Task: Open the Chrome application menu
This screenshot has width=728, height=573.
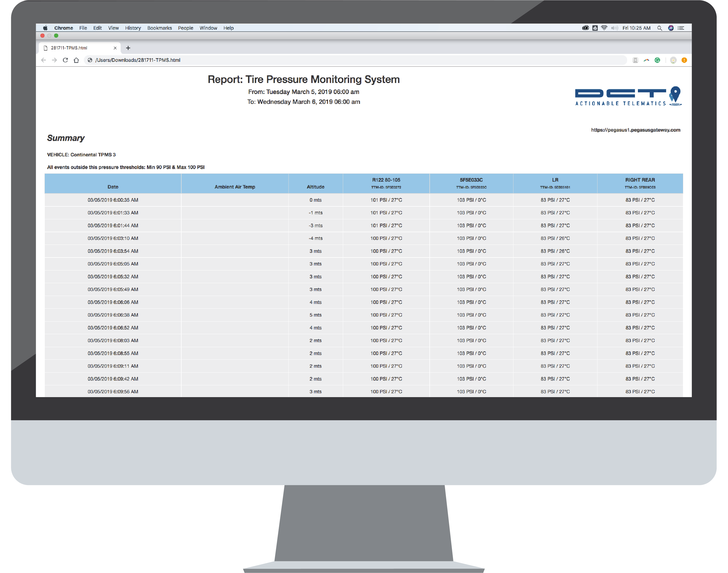Action: coord(64,28)
